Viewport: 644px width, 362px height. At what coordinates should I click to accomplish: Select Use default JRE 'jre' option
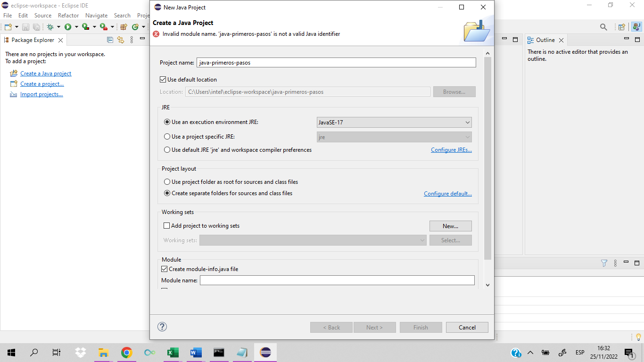(x=167, y=150)
